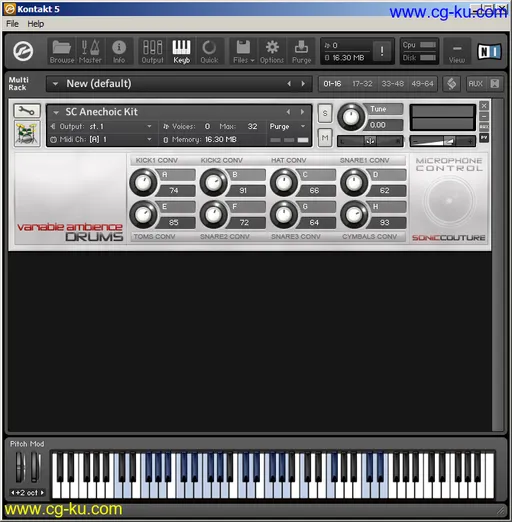Open the Help menu

[x=36, y=24]
